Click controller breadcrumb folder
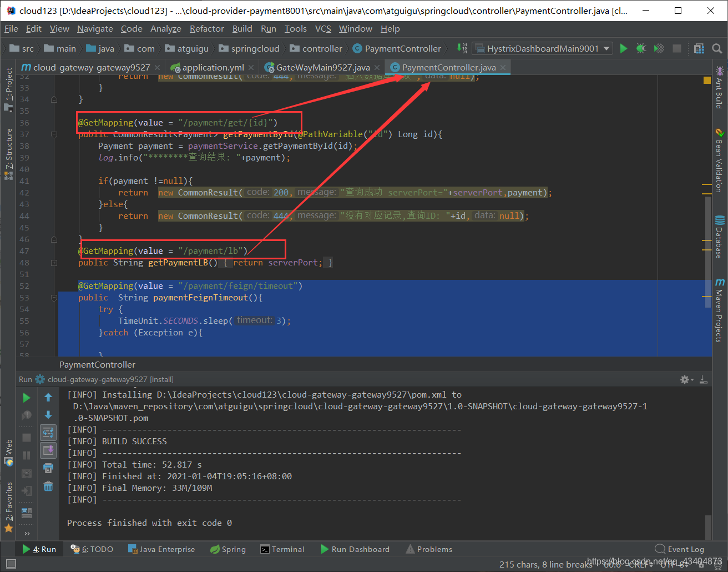Screen dimensions: 728x572 316,48
